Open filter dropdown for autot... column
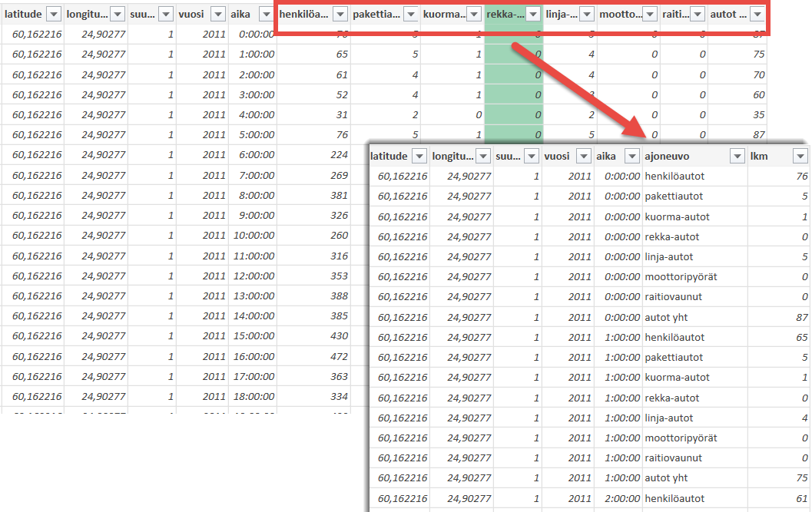Viewport: 812px width, 512px height. [757, 14]
